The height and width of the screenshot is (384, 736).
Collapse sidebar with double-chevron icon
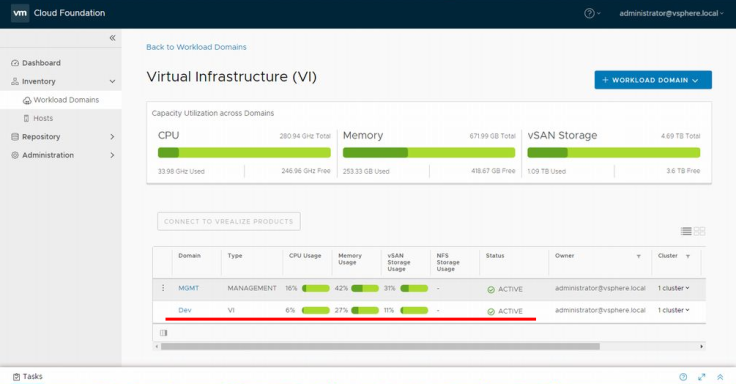[112, 38]
